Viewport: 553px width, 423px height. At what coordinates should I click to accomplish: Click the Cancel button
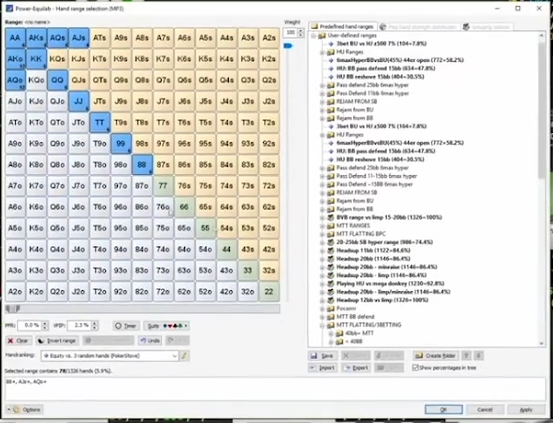[485, 409]
